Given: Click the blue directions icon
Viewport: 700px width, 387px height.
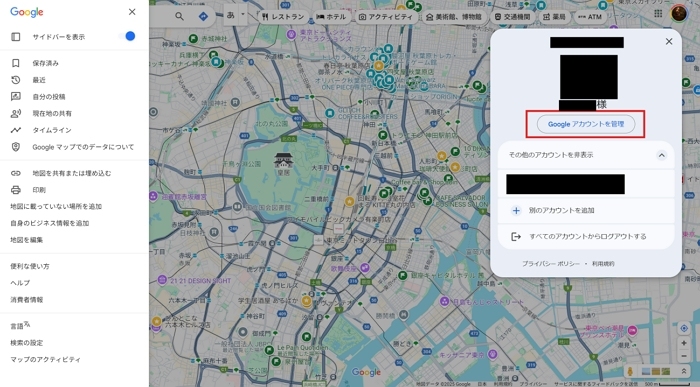Looking at the screenshot, I should pos(203,17).
